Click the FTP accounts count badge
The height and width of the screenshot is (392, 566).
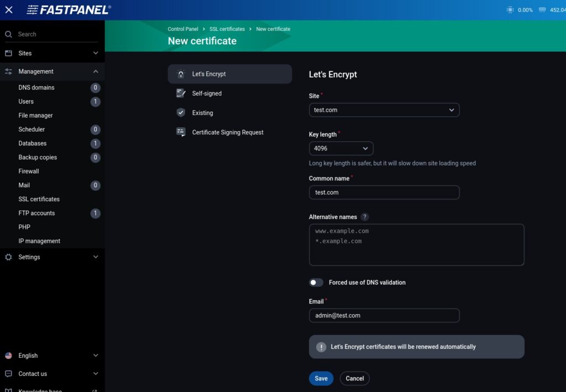coord(95,213)
